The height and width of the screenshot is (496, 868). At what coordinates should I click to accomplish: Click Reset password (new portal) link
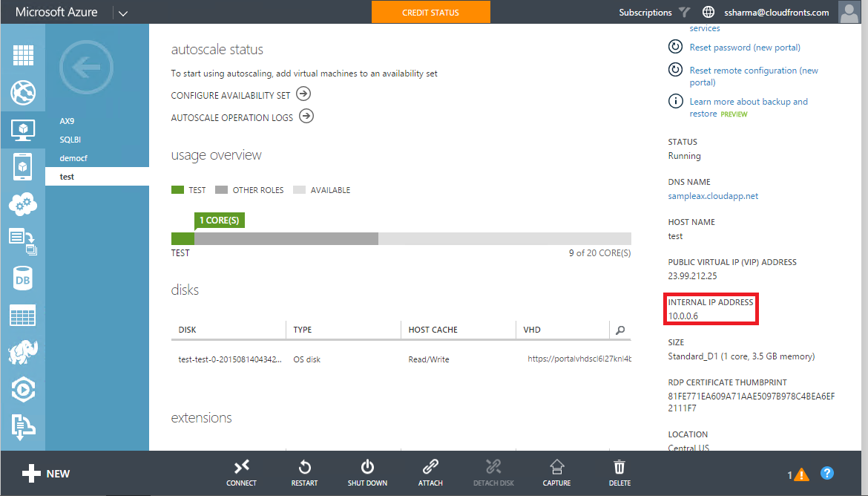point(745,47)
